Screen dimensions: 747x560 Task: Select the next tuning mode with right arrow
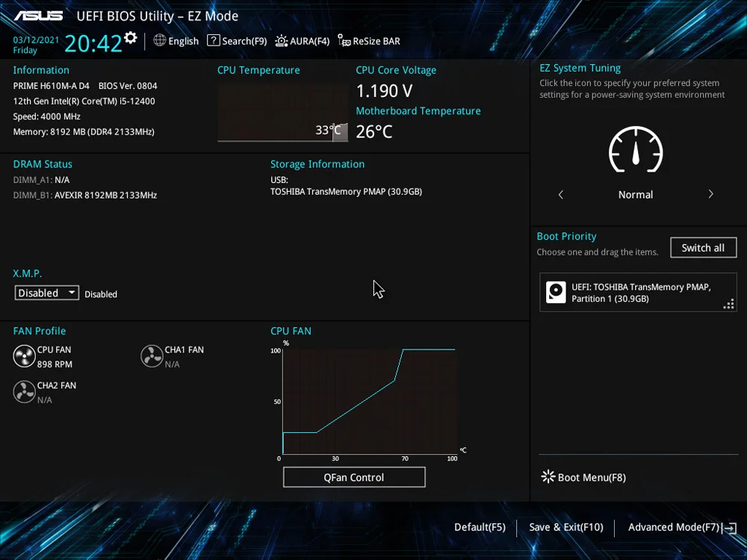tap(710, 194)
